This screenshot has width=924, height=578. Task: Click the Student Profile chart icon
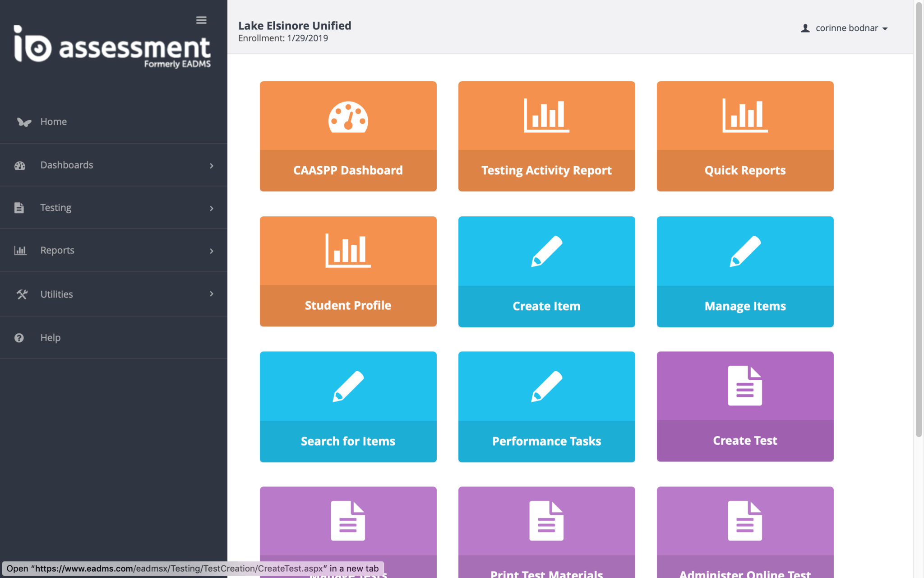coord(348,251)
